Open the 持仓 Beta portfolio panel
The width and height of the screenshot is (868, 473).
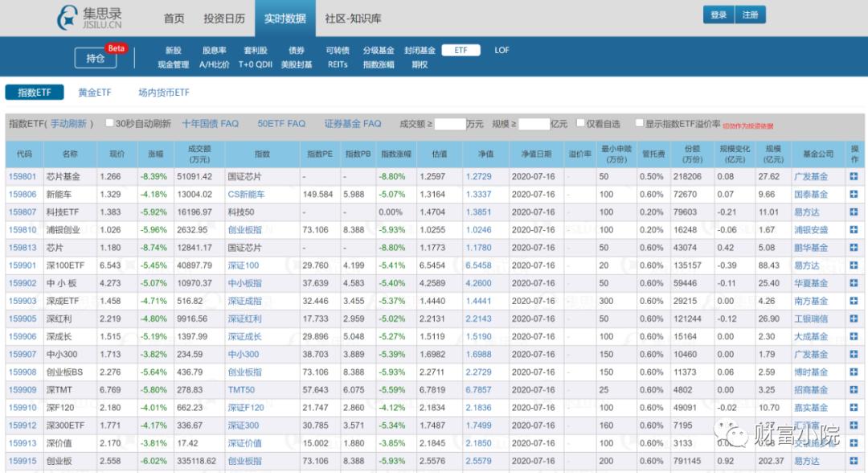[96, 56]
